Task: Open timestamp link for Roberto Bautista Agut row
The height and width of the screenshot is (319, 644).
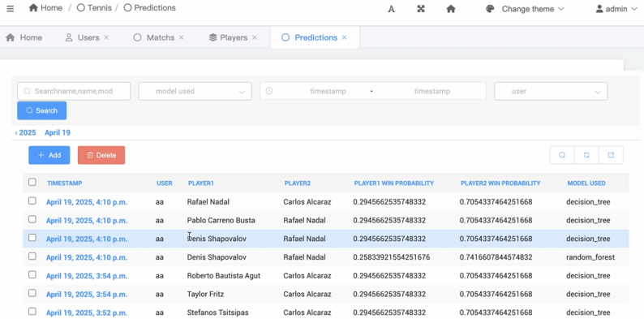Action: click(x=87, y=276)
